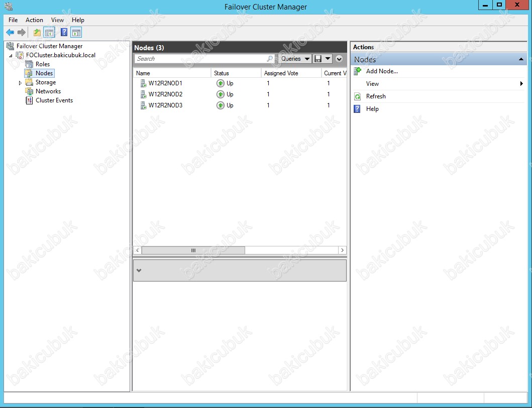The image size is (532, 408).
Task: Open the Queries dropdown
Action: [295, 59]
